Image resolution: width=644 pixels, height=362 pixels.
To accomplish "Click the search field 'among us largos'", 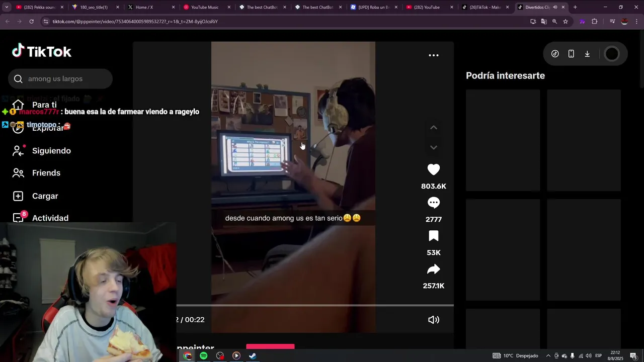I will tap(60, 79).
